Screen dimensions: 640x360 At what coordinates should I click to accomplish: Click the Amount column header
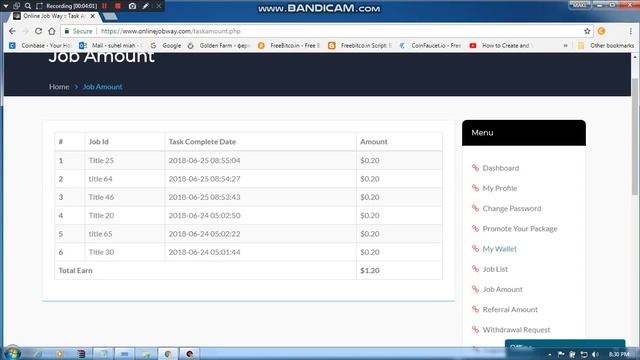373,142
